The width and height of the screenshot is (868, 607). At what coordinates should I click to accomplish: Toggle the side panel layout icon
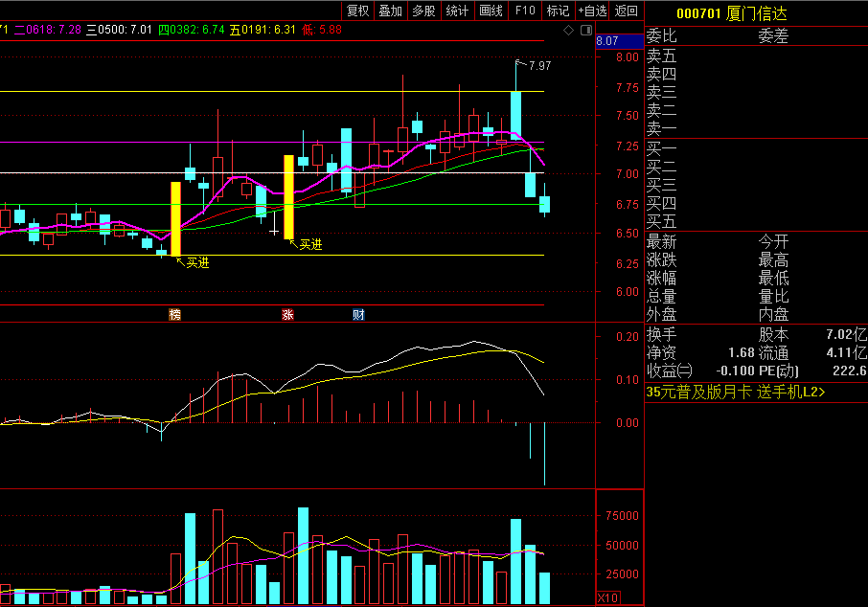[586, 30]
